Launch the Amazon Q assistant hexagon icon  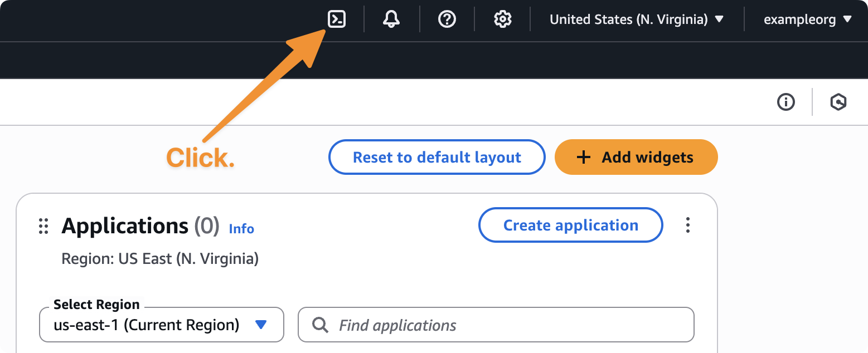(x=838, y=102)
